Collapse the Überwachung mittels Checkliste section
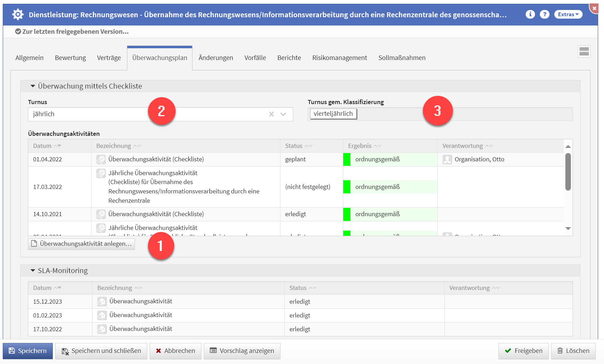This screenshot has height=364, width=604. (x=33, y=86)
